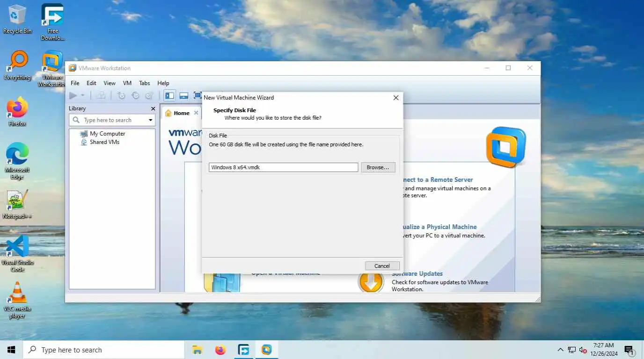This screenshot has height=359, width=644.
Task: Select Visual Studio Code desktop icon
Action: [17, 253]
